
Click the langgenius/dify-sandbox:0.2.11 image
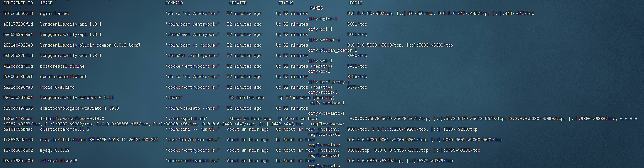(x=77, y=98)
